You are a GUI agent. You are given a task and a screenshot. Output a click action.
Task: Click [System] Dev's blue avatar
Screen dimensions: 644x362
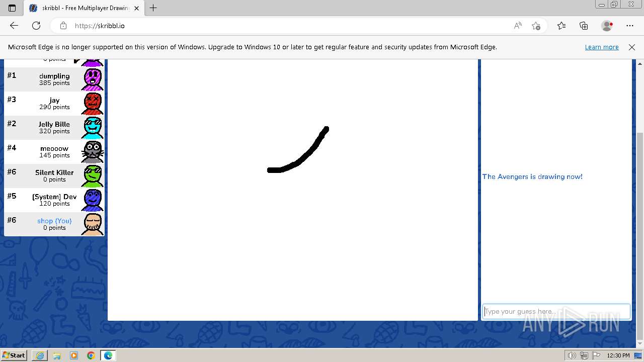(x=93, y=200)
